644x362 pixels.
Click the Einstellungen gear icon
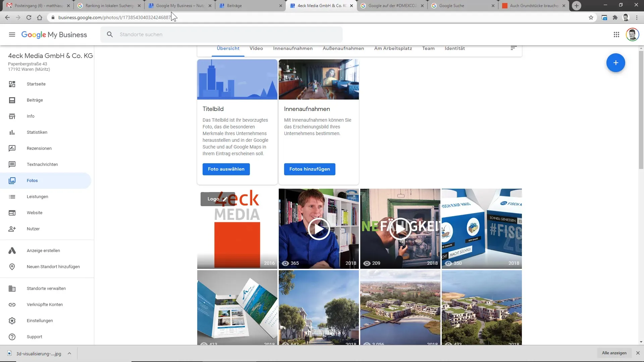point(12,321)
